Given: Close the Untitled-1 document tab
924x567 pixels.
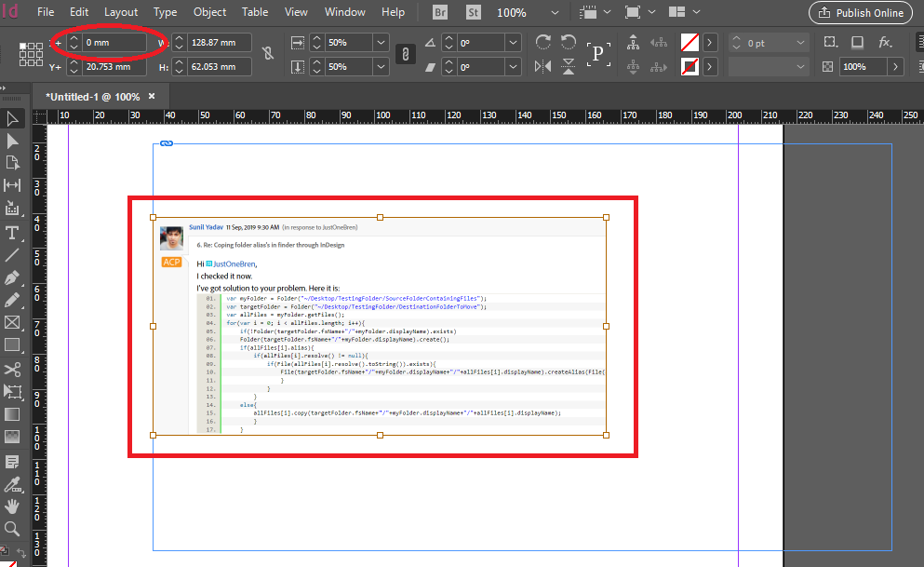Looking at the screenshot, I should (152, 97).
